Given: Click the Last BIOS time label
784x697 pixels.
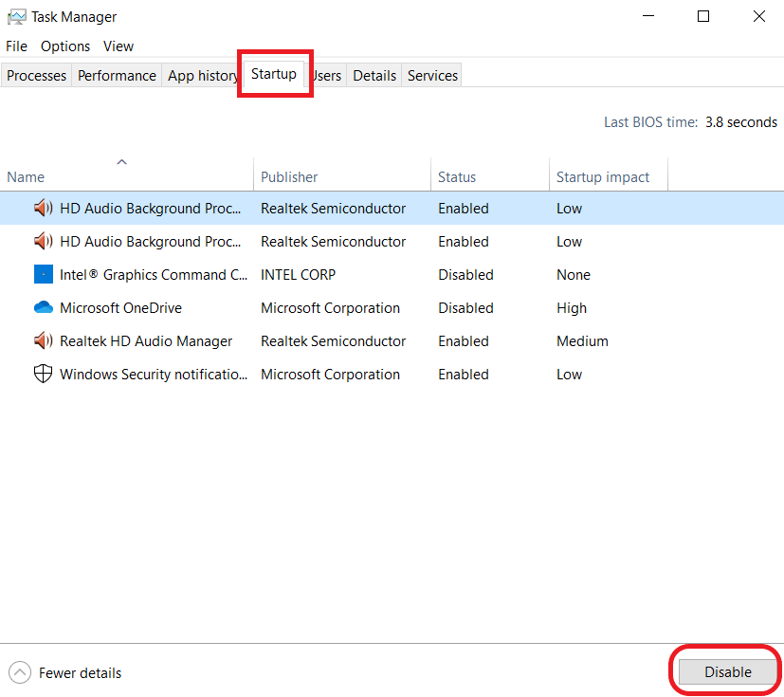Looking at the screenshot, I should pos(650,122).
